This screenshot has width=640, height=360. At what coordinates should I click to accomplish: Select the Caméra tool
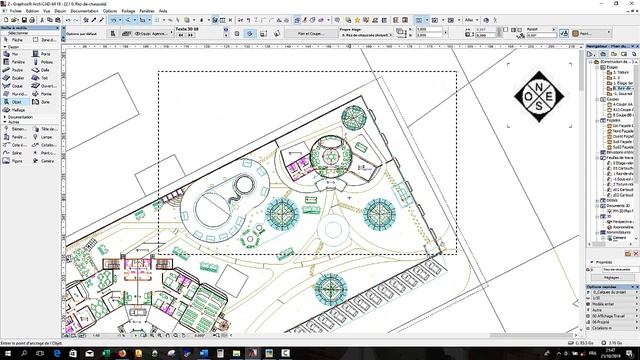[x=43, y=161]
